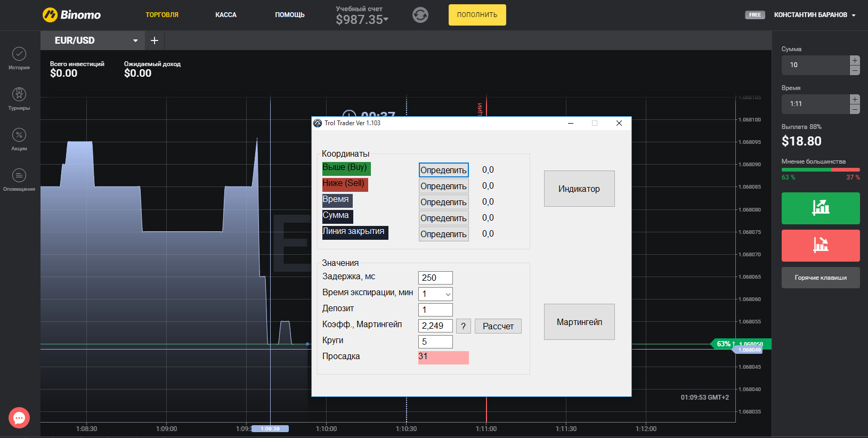The height and width of the screenshot is (438, 868).
Task: Click the Trol Trader window title icon
Action: (x=318, y=123)
